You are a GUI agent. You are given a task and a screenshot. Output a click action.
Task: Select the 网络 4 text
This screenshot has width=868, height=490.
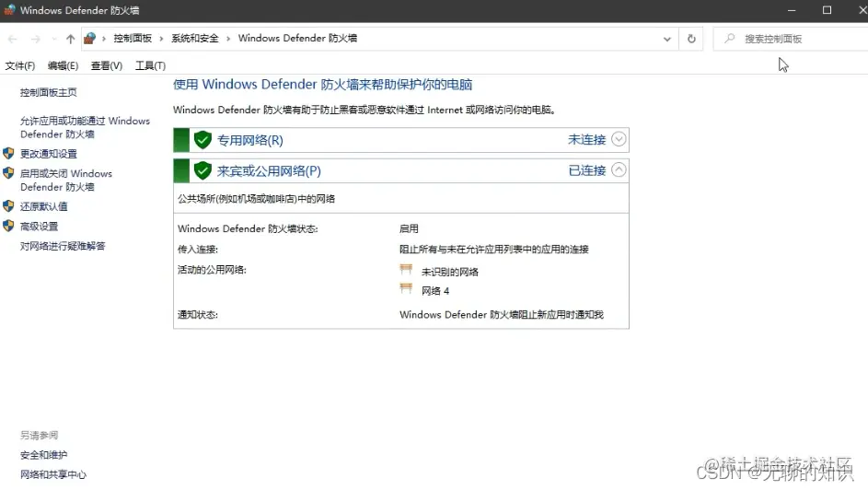(x=435, y=291)
